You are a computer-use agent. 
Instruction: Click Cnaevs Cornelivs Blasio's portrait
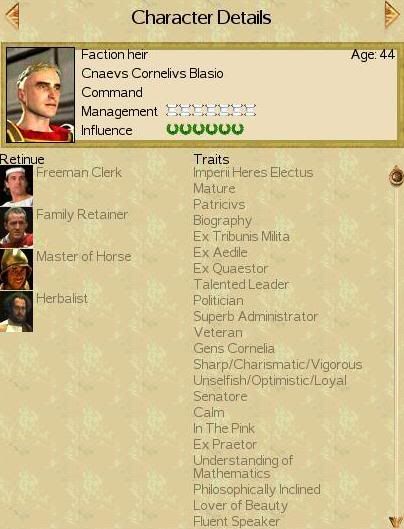(x=40, y=95)
